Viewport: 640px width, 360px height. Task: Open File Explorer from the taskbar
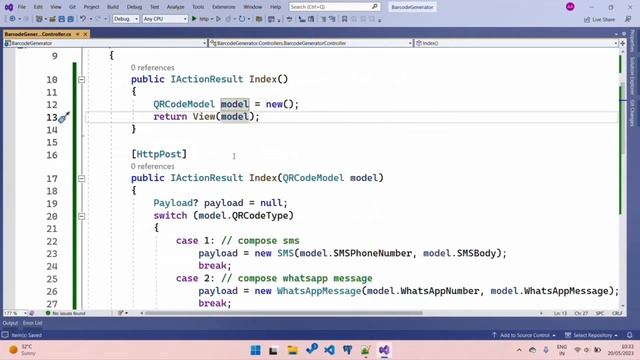(293, 350)
